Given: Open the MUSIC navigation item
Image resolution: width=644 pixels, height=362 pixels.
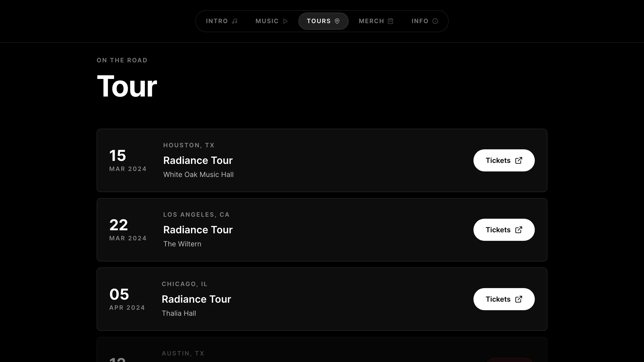Looking at the screenshot, I should (267, 21).
